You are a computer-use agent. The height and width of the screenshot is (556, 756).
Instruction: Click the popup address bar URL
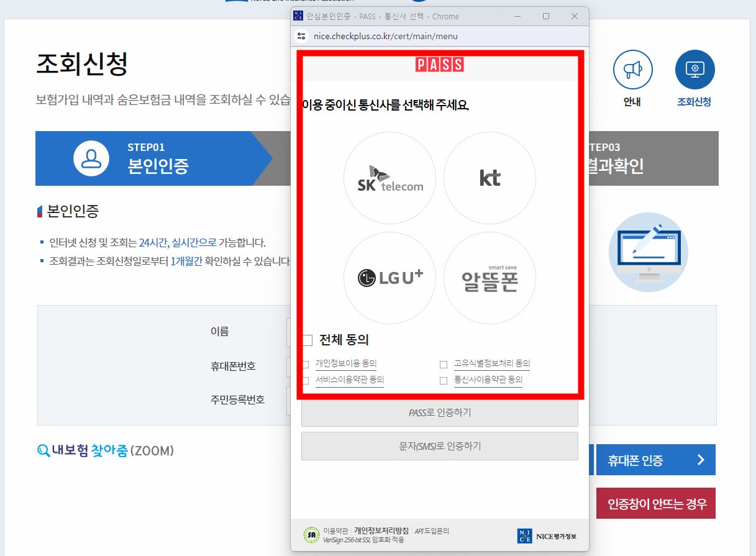[x=386, y=36]
